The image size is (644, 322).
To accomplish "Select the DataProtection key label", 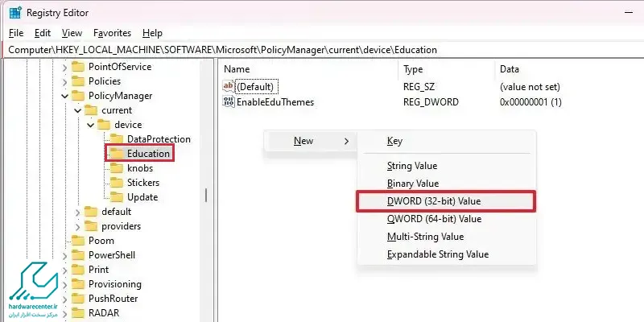I will [159, 139].
